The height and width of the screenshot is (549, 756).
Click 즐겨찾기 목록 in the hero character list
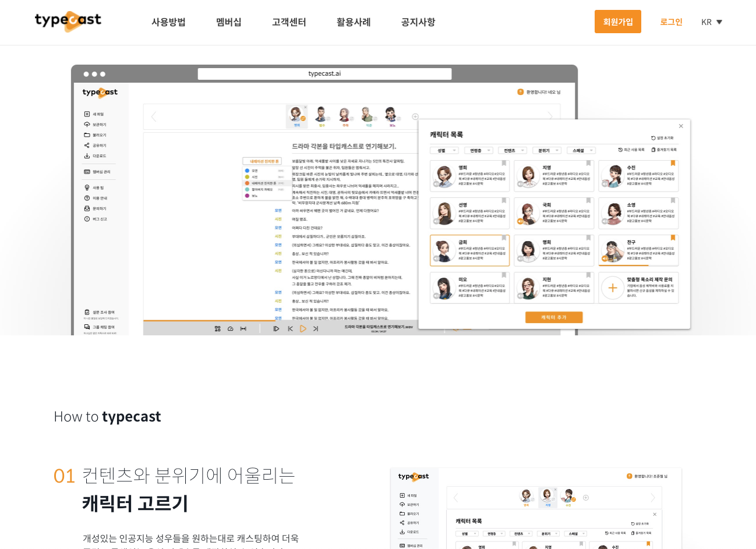coord(664,150)
